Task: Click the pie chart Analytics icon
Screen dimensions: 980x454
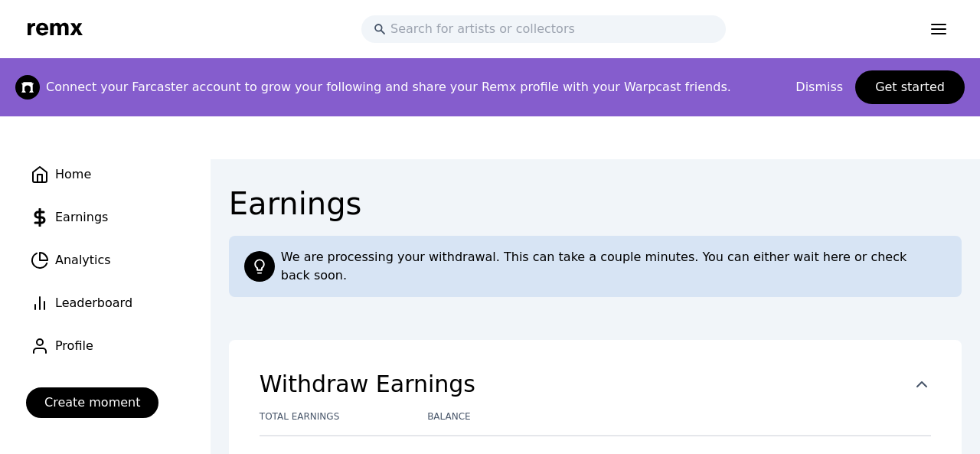Action: (40, 260)
